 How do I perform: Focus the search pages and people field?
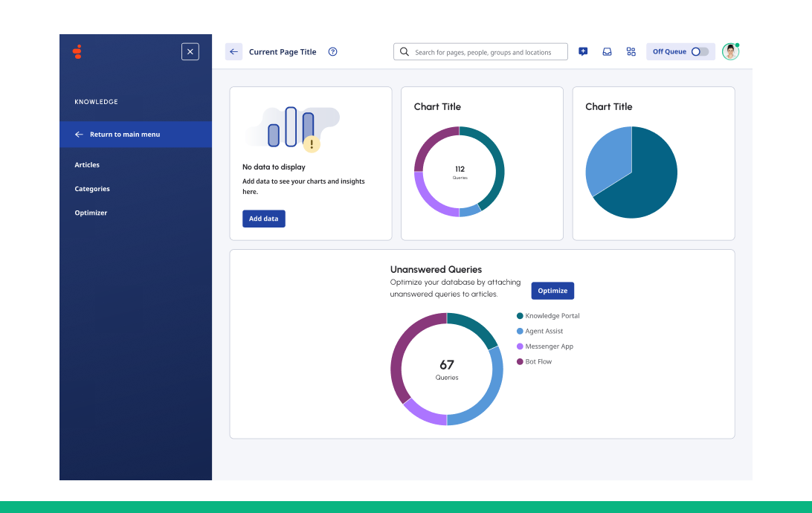pos(487,52)
